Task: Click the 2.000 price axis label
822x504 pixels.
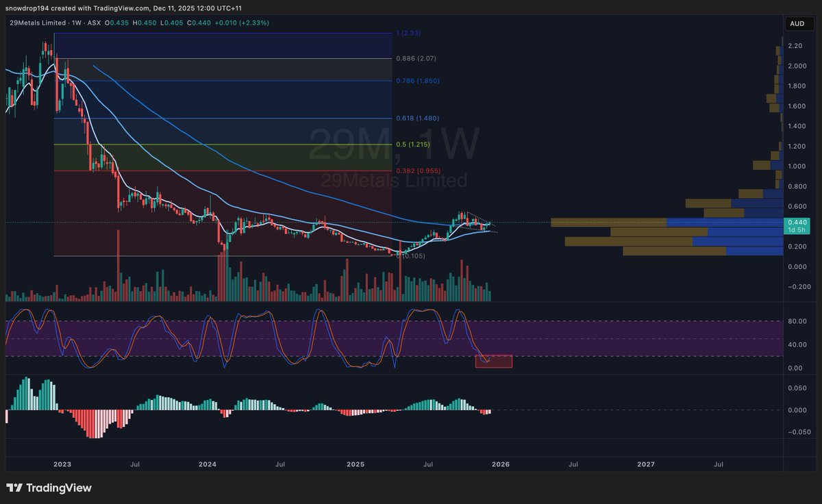Action: (x=797, y=66)
